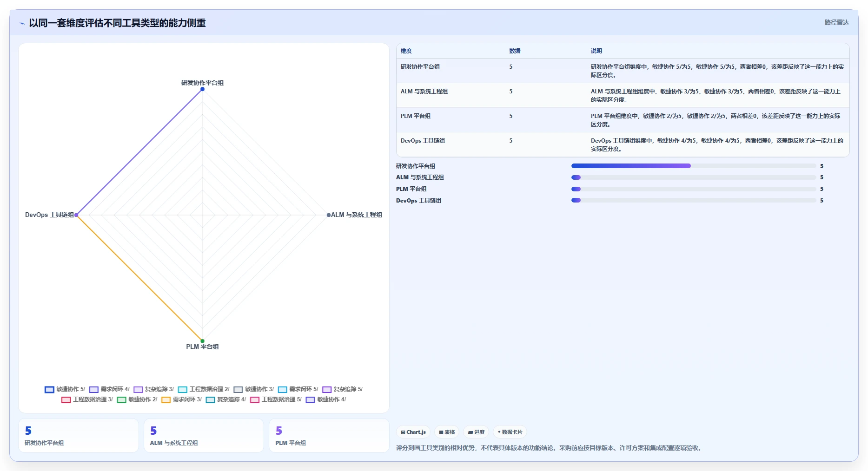Click the 路径雷达 label at top right
The width and height of the screenshot is (868, 471).
(x=836, y=22)
